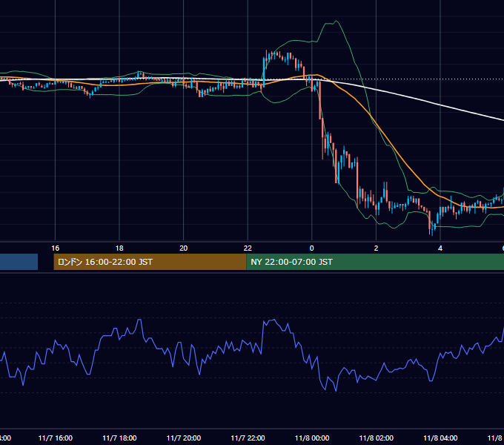Click the 11/7 16:00 date label

pyautogui.click(x=56, y=438)
